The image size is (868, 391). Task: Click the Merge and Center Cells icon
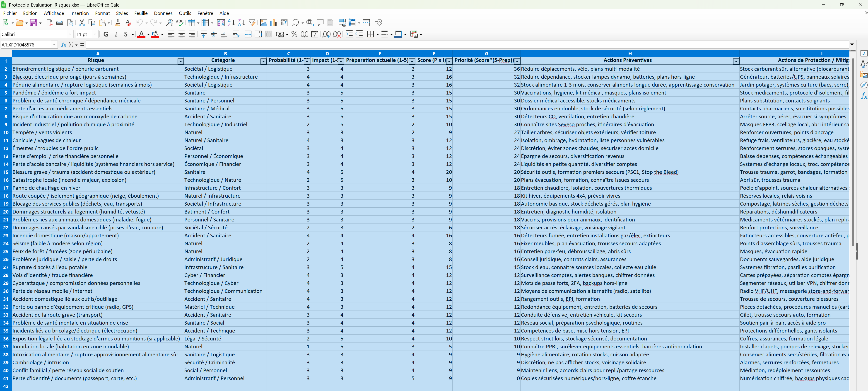248,34
